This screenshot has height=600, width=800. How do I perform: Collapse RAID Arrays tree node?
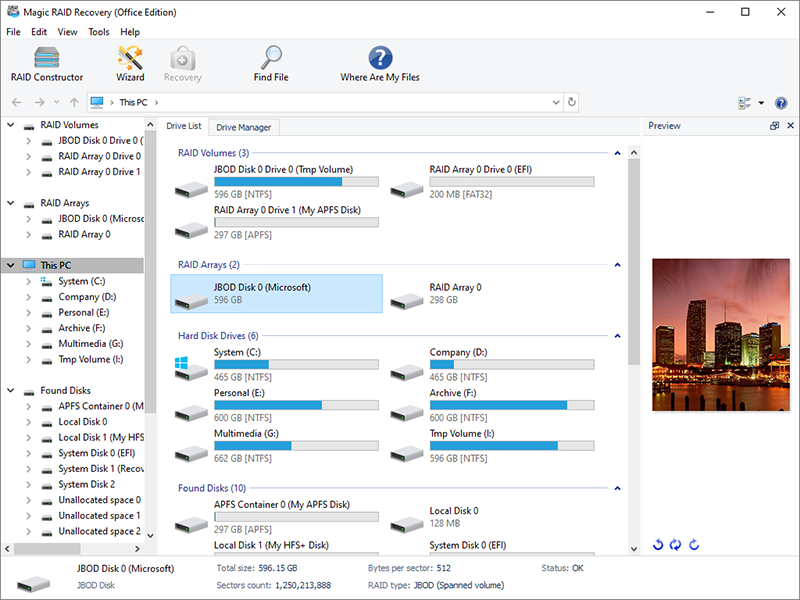tap(11, 203)
